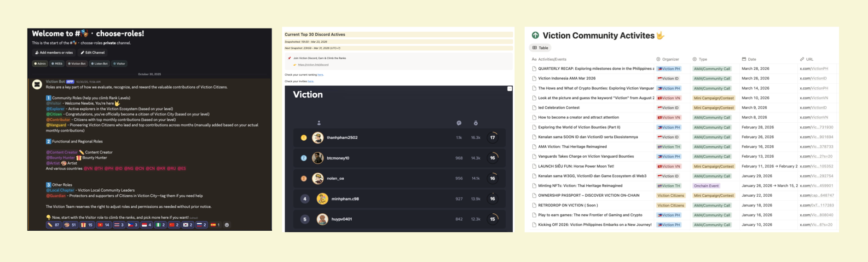868x262 pixels.
Task: Click the Add members or roles button
Action: (x=54, y=53)
